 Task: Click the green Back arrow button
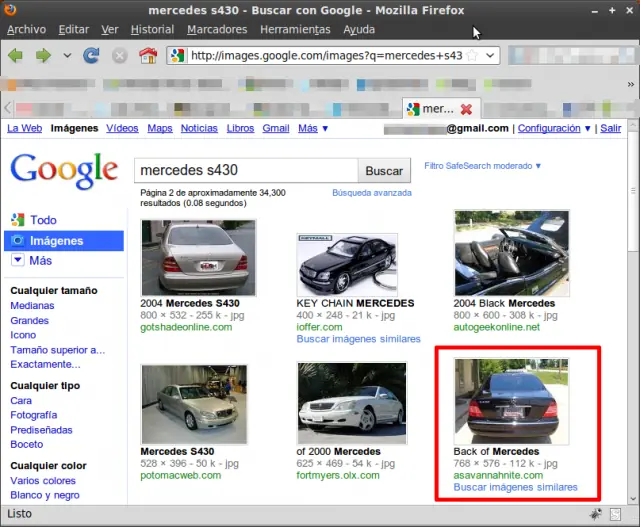[x=15, y=56]
